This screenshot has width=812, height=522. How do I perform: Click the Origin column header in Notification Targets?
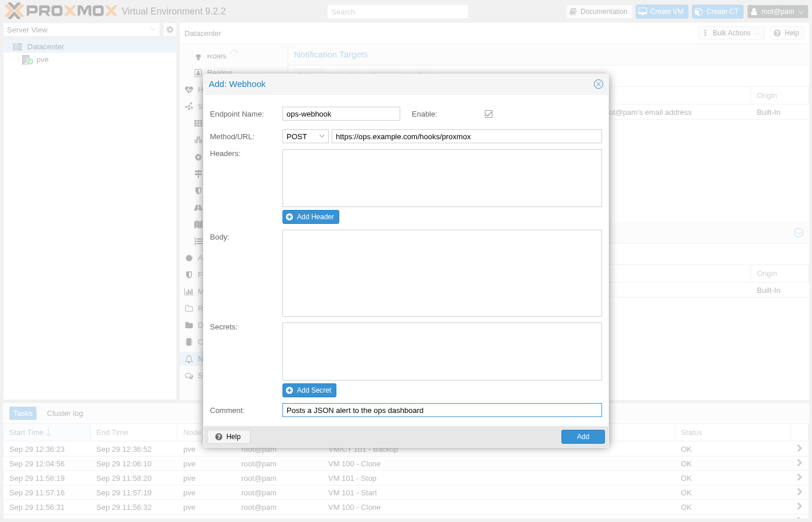[780, 96]
